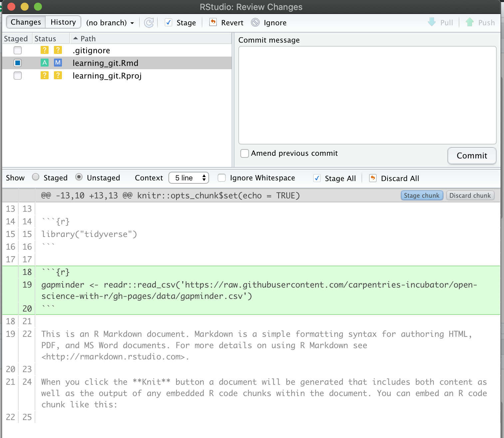Click the Ignore circle-slash icon
The image size is (504, 438).
255,22
